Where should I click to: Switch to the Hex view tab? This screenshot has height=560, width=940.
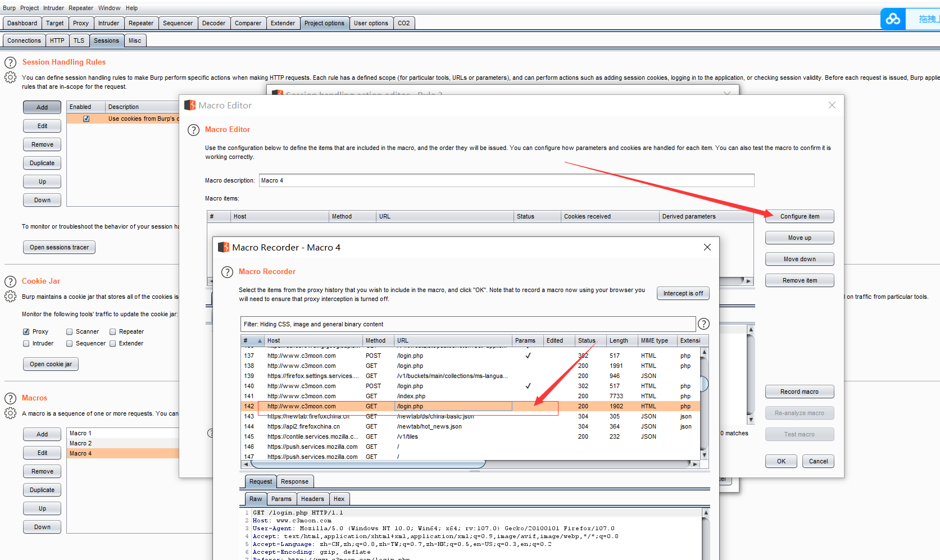click(x=339, y=499)
